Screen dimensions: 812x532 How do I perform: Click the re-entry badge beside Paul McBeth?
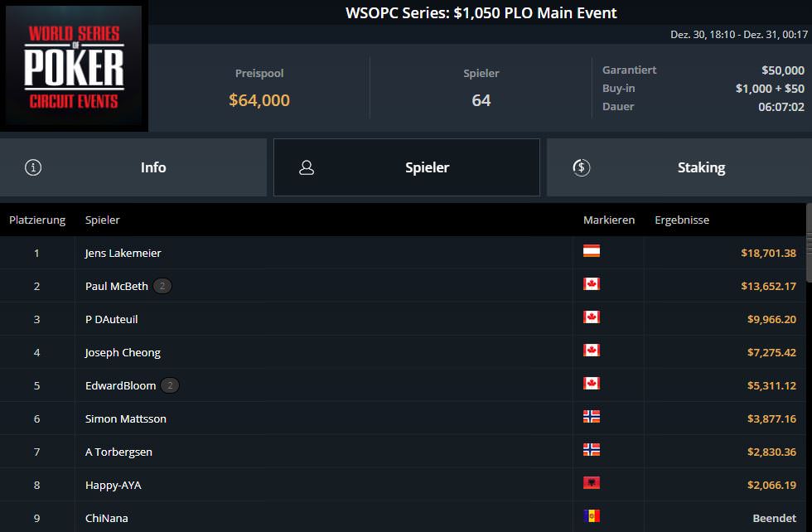coord(162,286)
